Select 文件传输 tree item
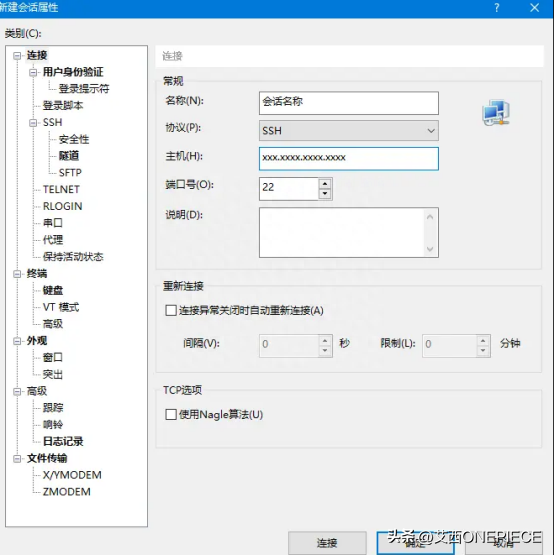The height and width of the screenshot is (556, 554). coord(47,458)
